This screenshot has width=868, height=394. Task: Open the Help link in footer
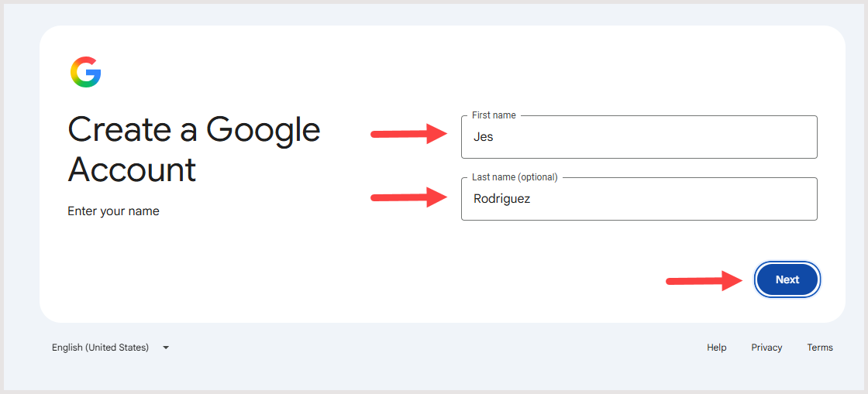716,348
